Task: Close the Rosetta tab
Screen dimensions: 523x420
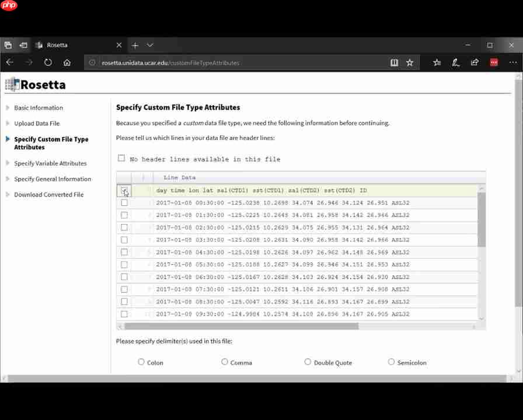Action: pos(119,45)
